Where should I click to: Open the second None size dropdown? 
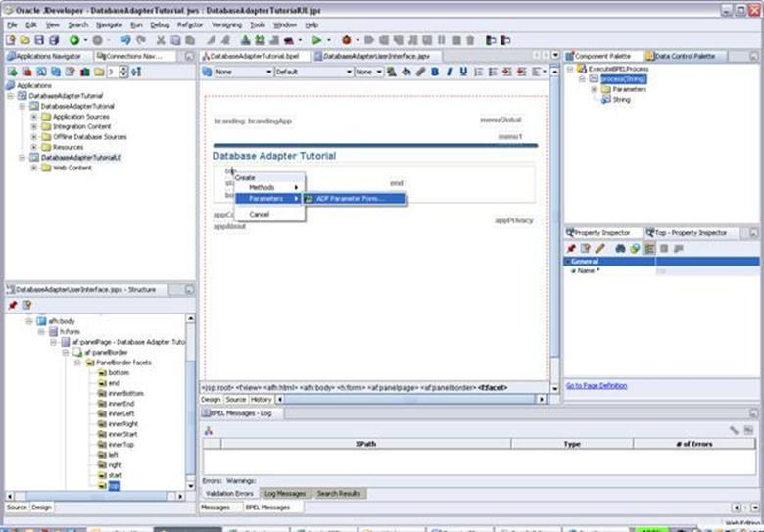point(368,72)
